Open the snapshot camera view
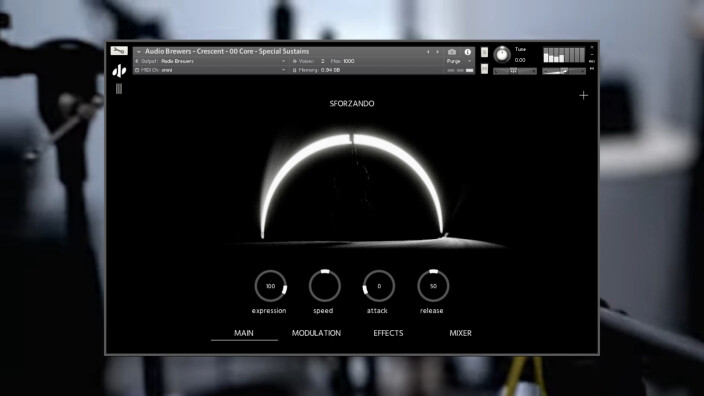 452,52
